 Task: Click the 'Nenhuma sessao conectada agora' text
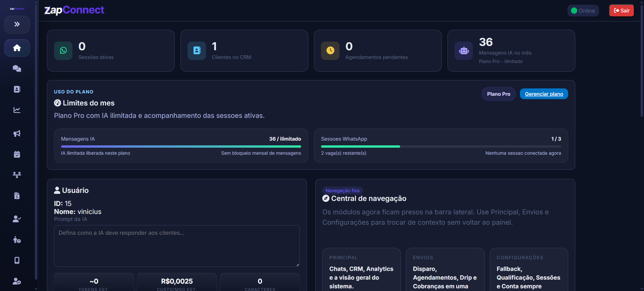523,153
